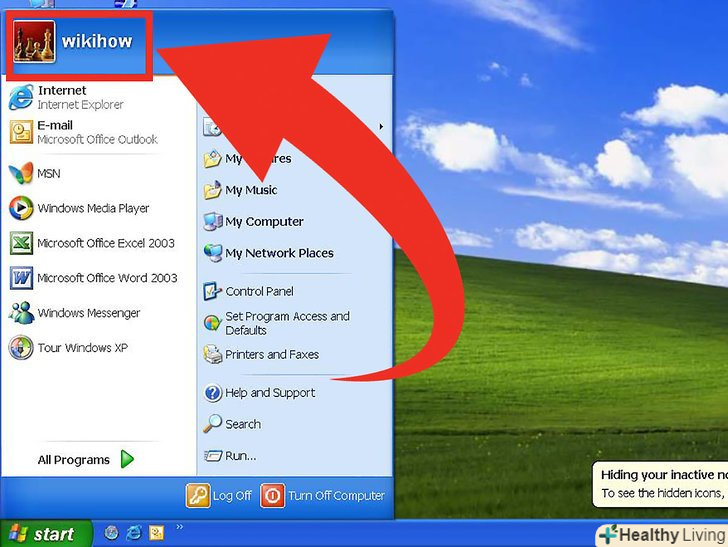Click the wikihow user name
This screenshot has height=547, width=728.
(97, 41)
